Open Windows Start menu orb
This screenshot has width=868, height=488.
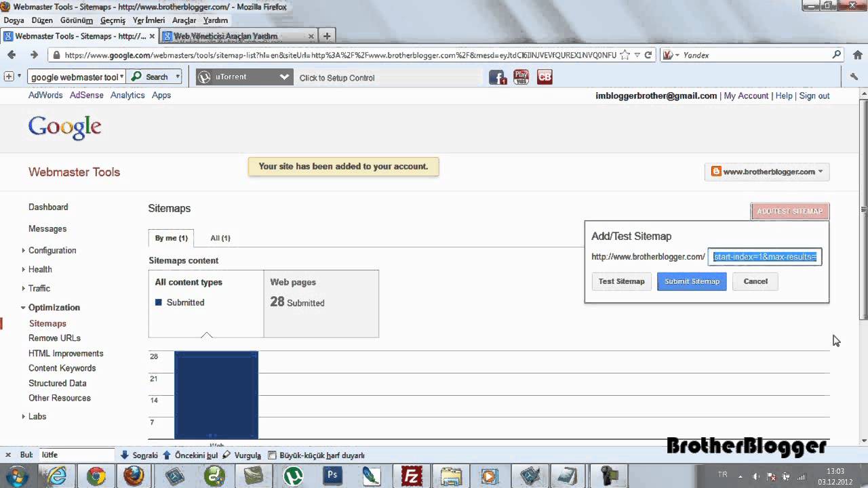(x=17, y=476)
